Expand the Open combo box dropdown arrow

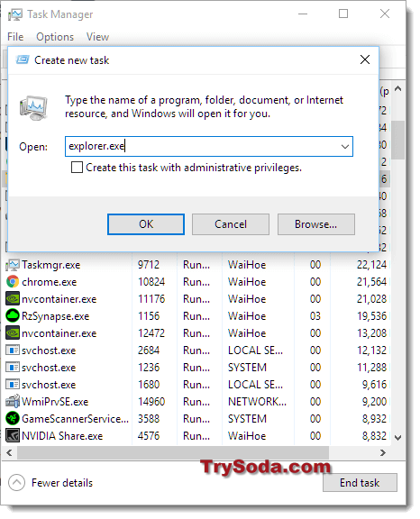345,146
